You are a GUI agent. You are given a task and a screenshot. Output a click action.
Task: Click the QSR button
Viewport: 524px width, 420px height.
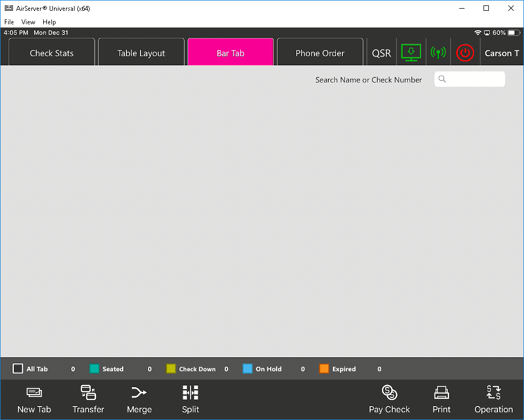point(381,53)
